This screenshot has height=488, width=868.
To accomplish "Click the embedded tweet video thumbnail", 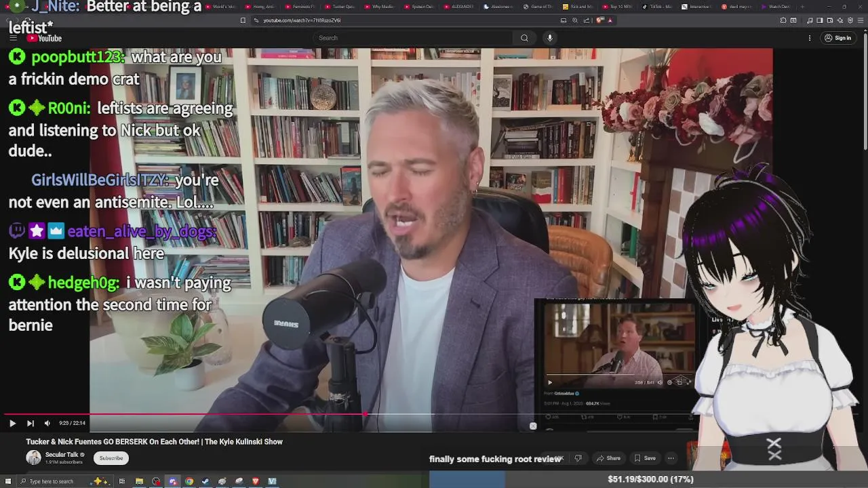I will click(618, 344).
